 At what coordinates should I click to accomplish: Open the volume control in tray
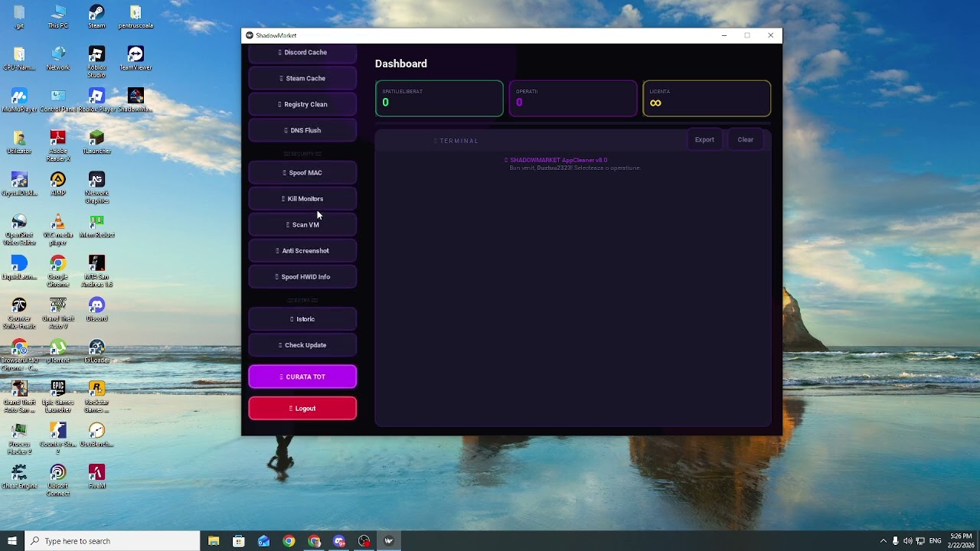[x=907, y=541]
